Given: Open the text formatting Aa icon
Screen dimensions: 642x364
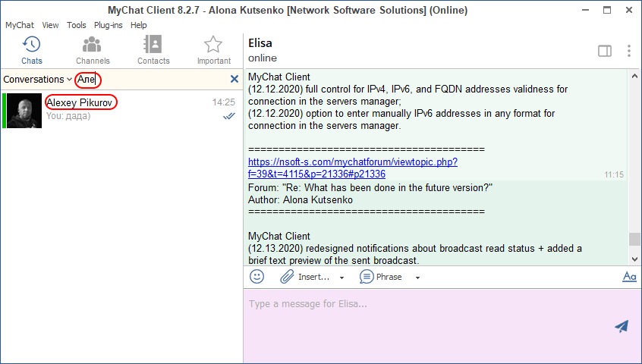Looking at the screenshot, I should [x=629, y=277].
